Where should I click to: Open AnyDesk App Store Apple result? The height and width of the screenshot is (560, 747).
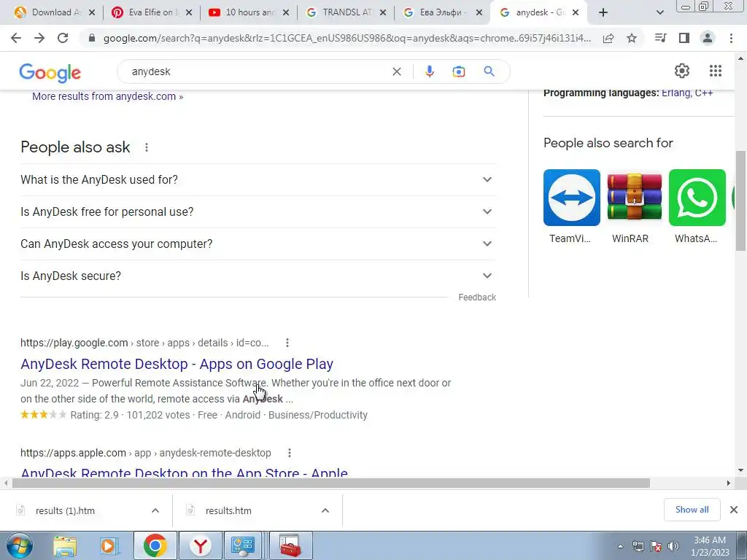185,472
